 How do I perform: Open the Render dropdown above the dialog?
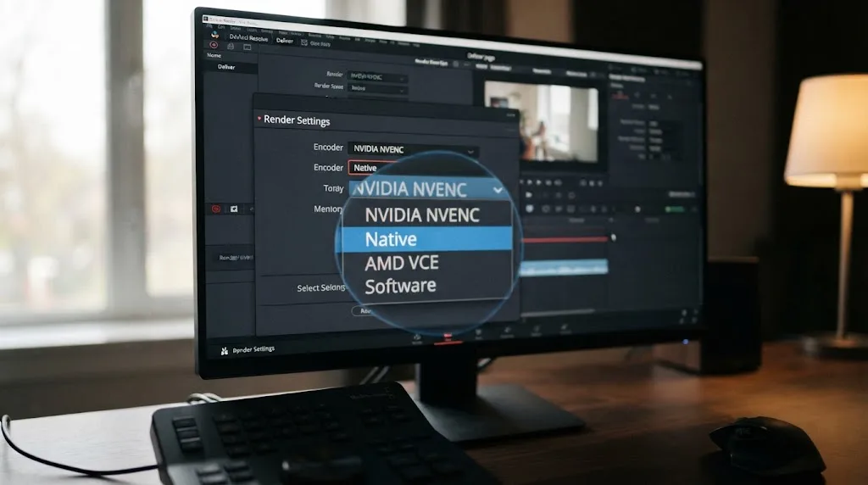pyautogui.click(x=378, y=77)
